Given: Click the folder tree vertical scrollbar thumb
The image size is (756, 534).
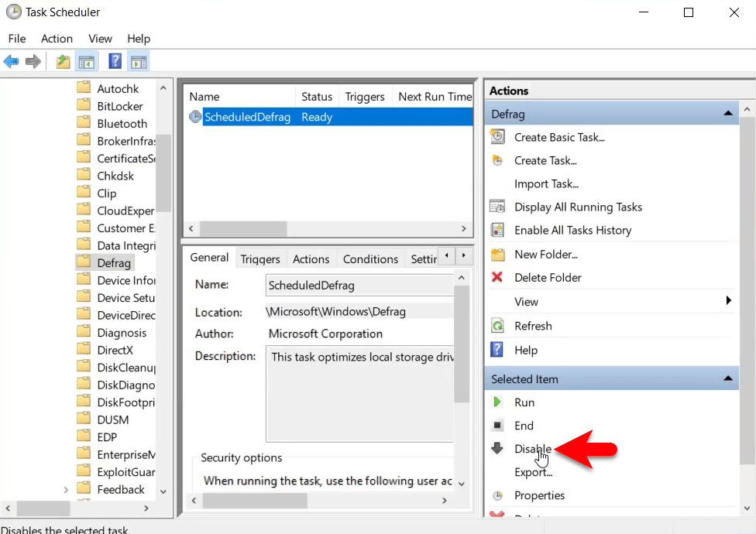Looking at the screenshot, I should pos(163,173).
